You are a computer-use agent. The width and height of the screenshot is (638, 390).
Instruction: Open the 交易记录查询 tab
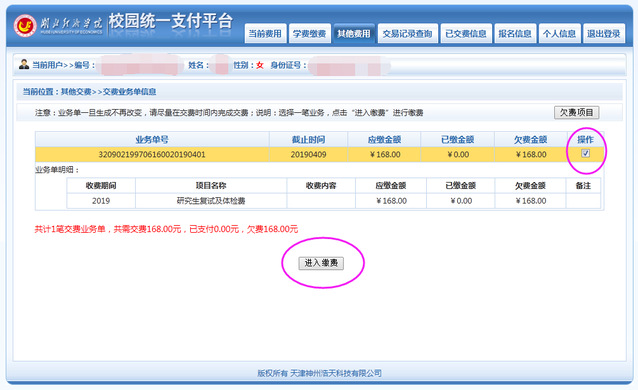[407, 33]
